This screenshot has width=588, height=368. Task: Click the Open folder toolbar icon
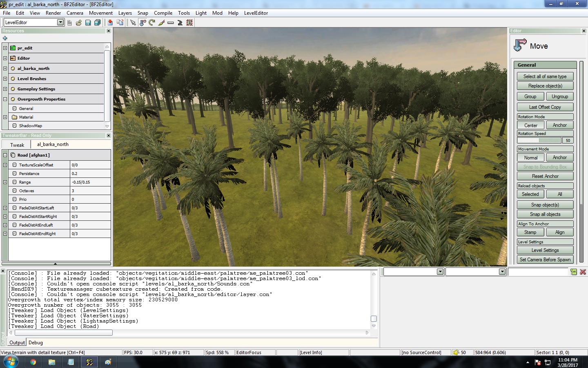click(79, 22)
